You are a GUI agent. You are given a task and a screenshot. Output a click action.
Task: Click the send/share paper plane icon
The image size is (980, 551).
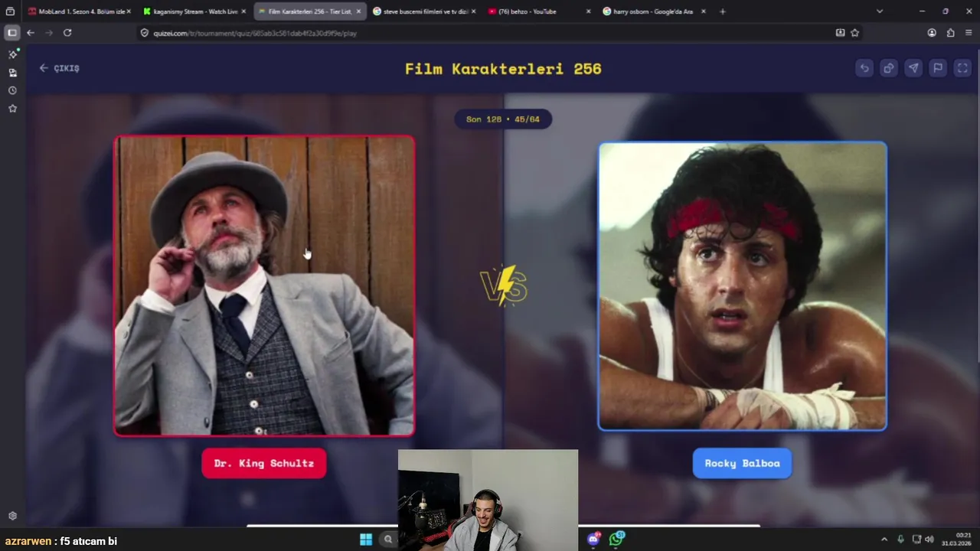tap(913, 68)
